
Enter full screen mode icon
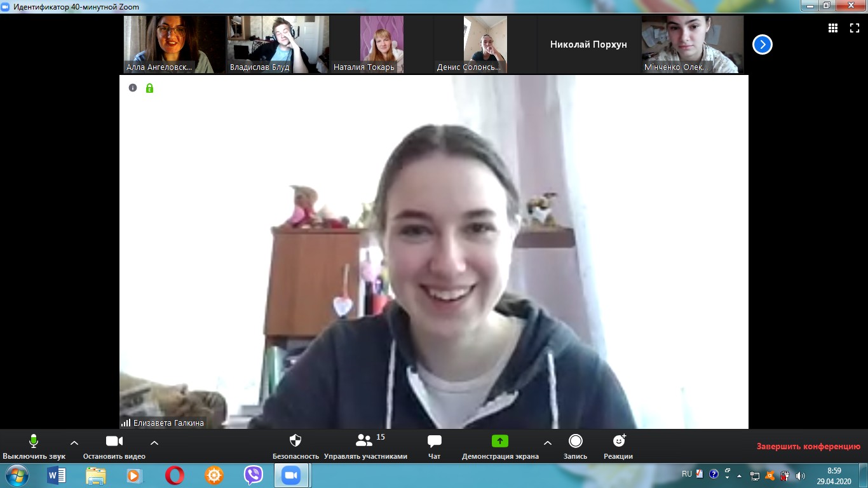[x=855, y=28]
